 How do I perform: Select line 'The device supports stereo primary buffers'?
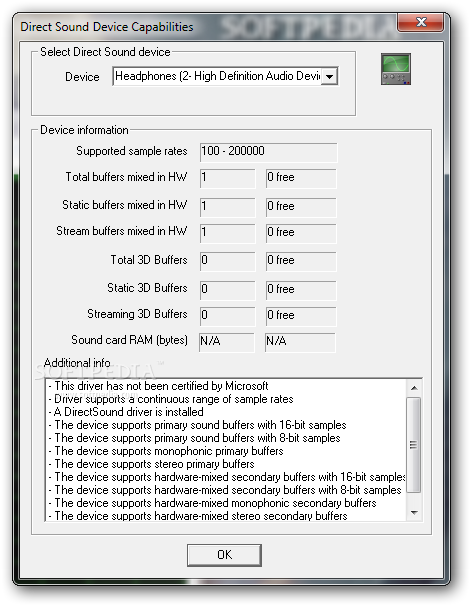(151, 463)
